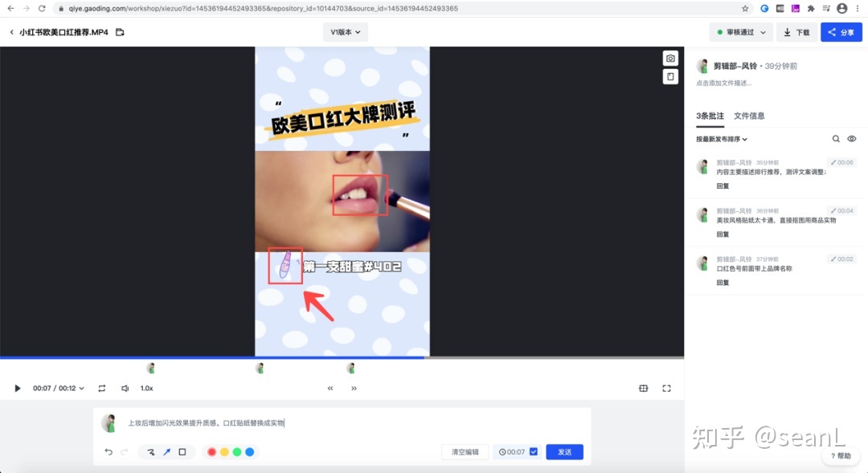Open the 审核通过 review status dropdown
Screen dimensions: 868x473
pos(740,32)
